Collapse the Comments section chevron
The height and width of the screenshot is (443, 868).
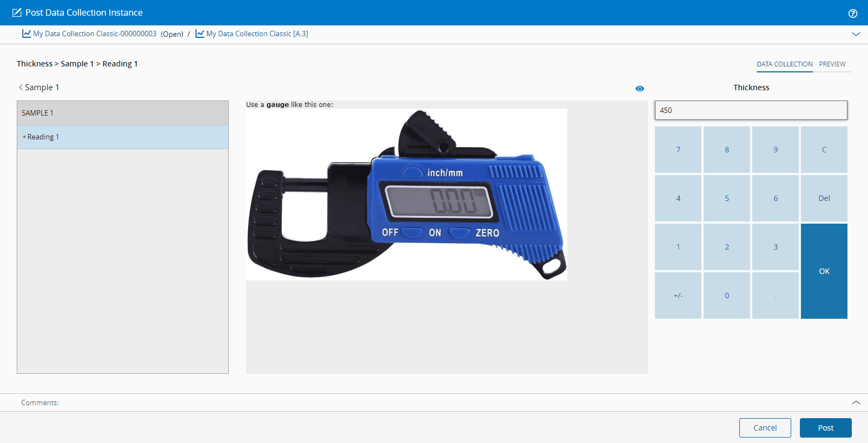tap(856, 402)
